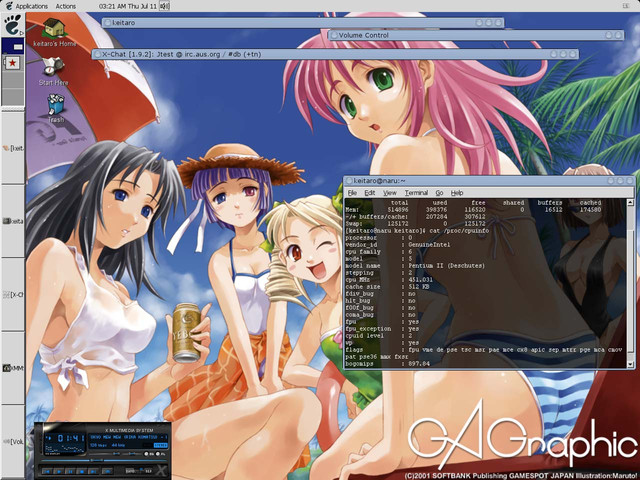Open the View menu in terminal
Image resolution: width=640 pixels, height=480 pixels.
(389, 193)
